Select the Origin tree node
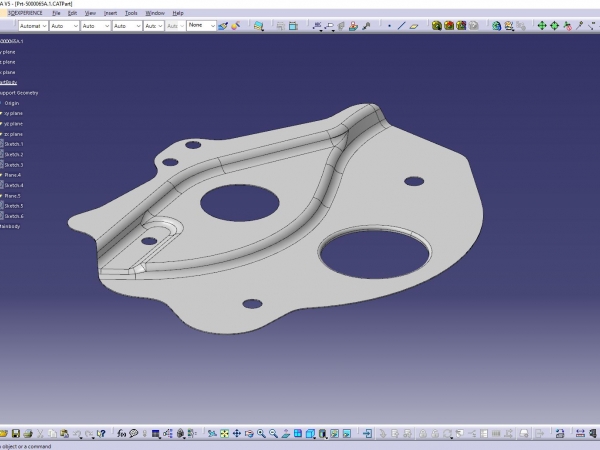Image resolution: width=600 pixels, height=450 pixels. click(x=12, y=103)
